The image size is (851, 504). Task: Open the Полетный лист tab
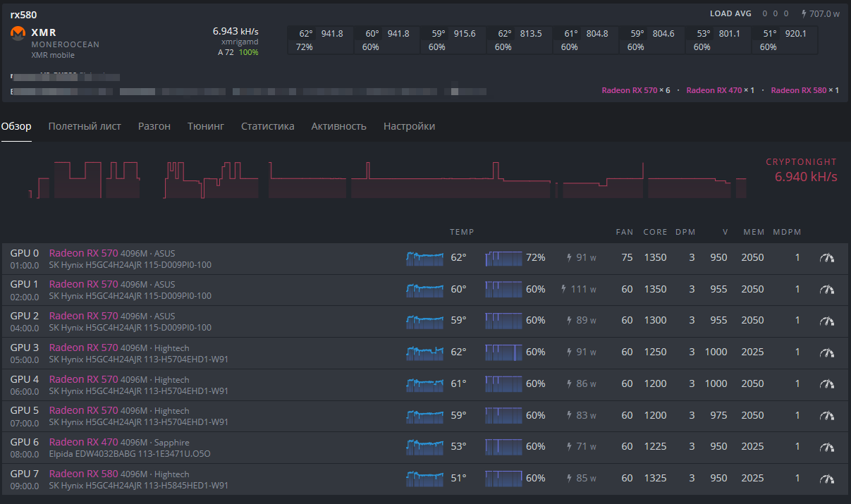pyautogui.click(x=85, y=126)
